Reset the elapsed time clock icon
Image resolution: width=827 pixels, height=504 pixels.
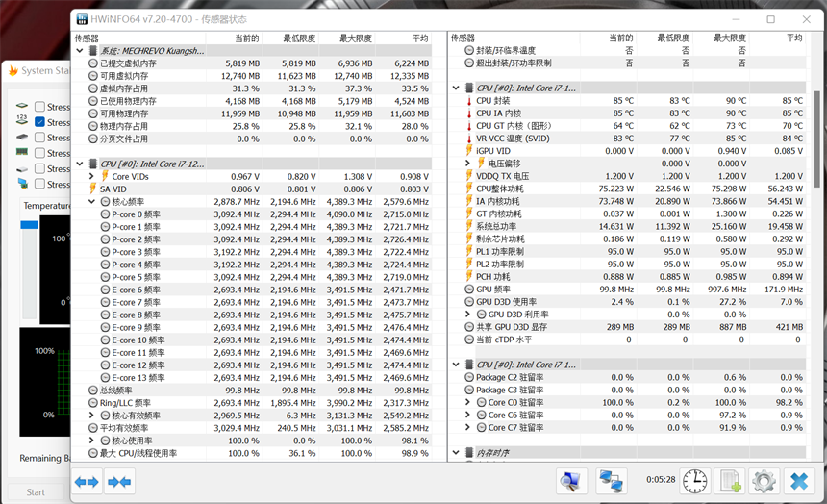(694, 481)
